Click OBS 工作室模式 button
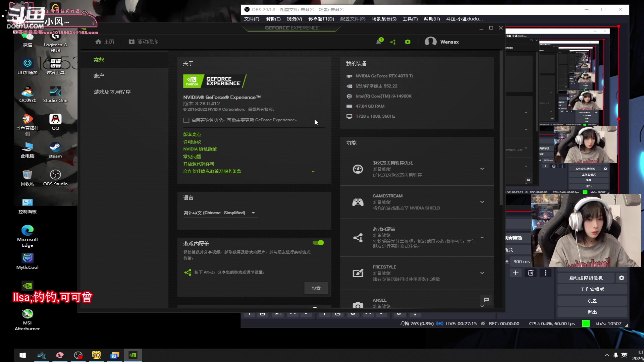644x362 pixels. [x=592, y=289]
